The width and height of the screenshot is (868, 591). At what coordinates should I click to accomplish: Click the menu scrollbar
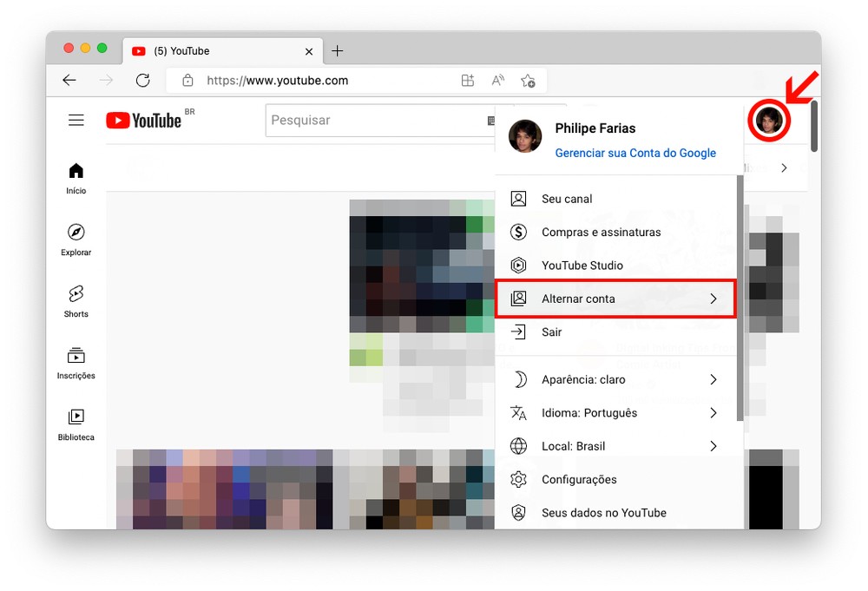click(740, 298)
